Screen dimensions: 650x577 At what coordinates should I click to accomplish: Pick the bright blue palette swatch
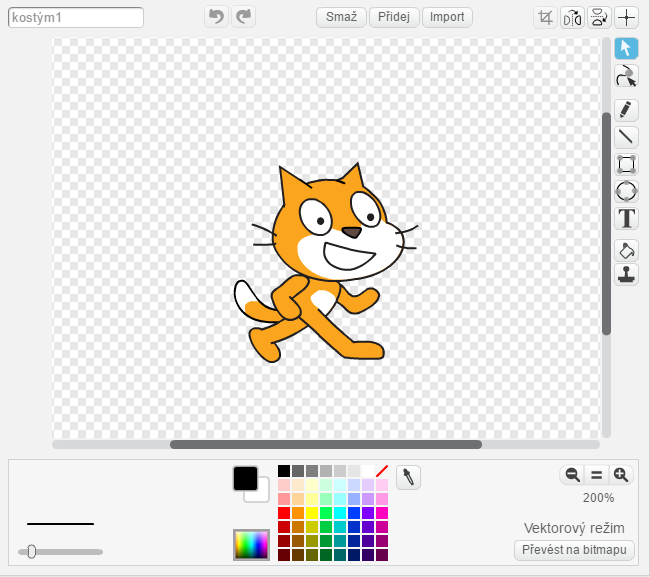[x=354, y=513]
